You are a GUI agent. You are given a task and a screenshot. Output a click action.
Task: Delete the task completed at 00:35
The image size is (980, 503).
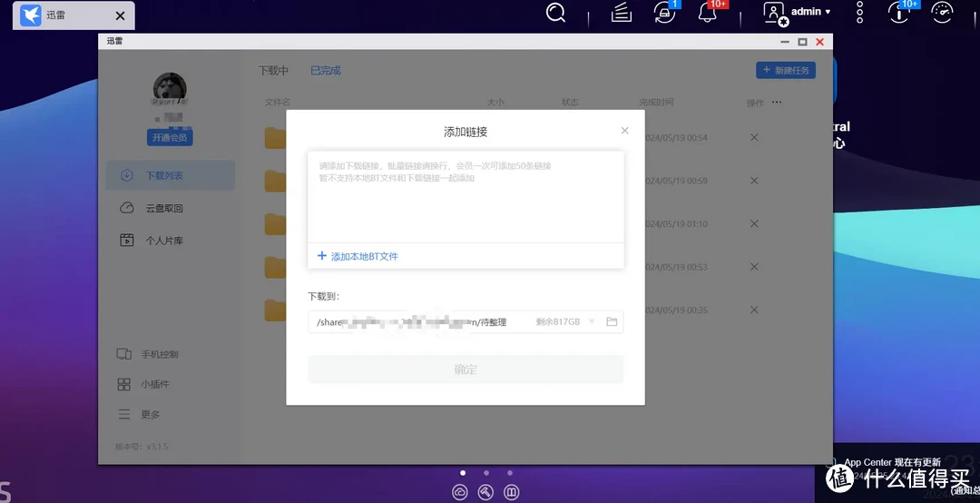(754, 310)
